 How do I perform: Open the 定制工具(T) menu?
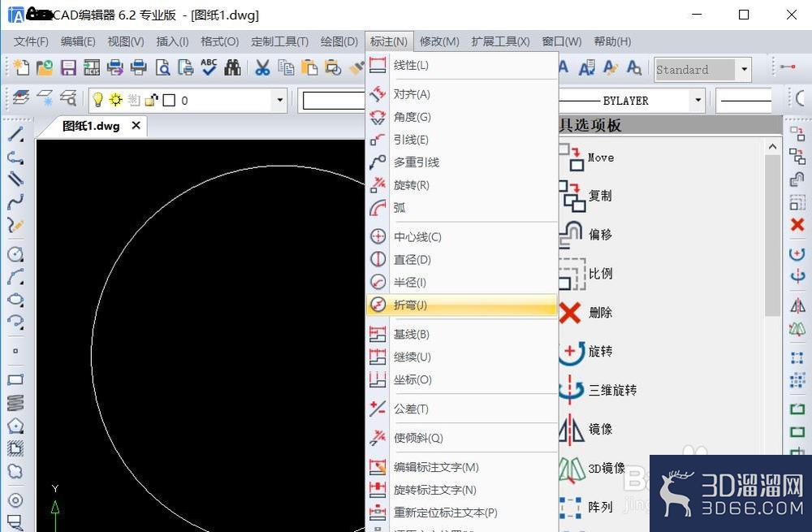tap(279, 41)
